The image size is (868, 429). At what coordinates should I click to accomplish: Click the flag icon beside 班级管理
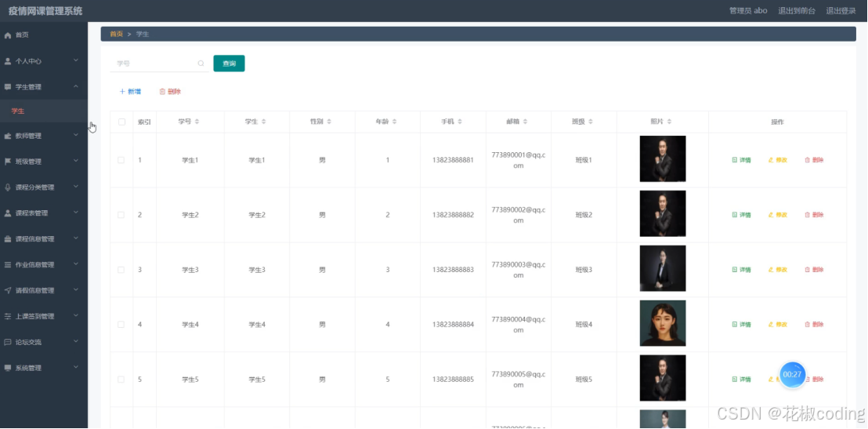coord(8,162)
